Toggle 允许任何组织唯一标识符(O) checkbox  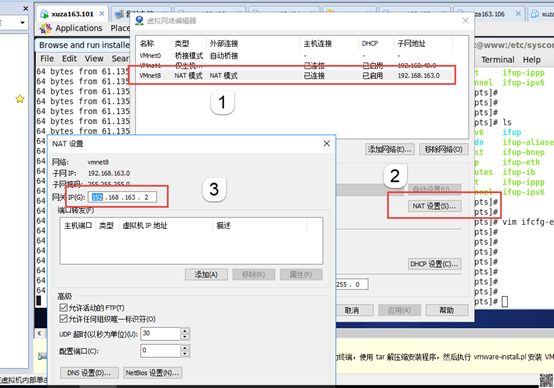pyautogui.click(x=63, y=319)
